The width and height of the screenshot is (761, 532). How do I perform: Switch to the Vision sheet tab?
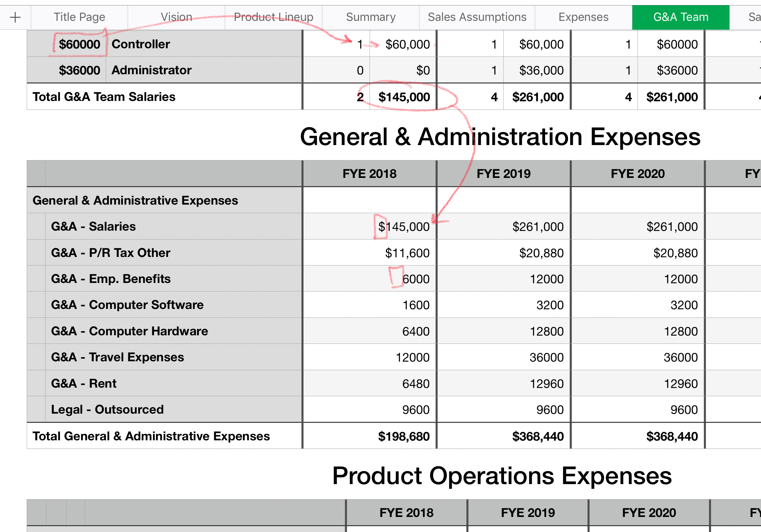pos(176,17)
